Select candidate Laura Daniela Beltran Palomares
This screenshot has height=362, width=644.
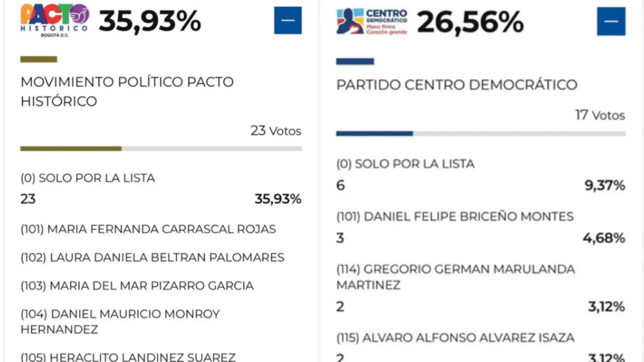click(x=151, y=257)
